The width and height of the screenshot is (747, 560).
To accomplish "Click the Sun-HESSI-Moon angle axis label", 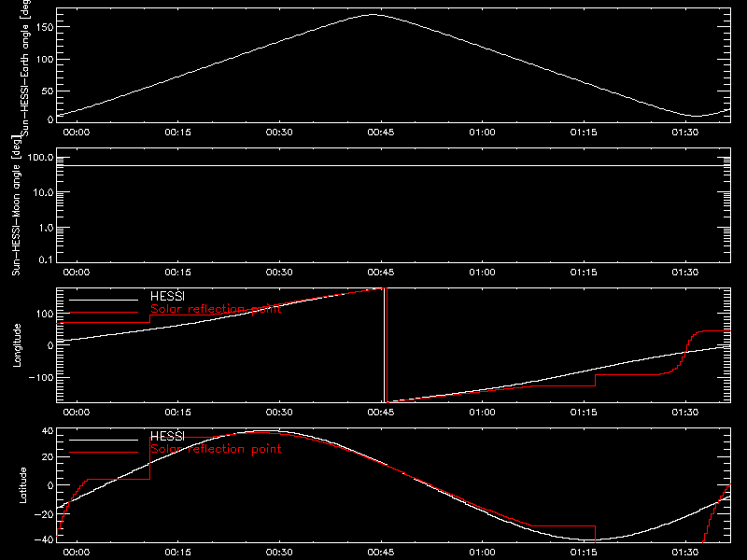I will [16, 205].
